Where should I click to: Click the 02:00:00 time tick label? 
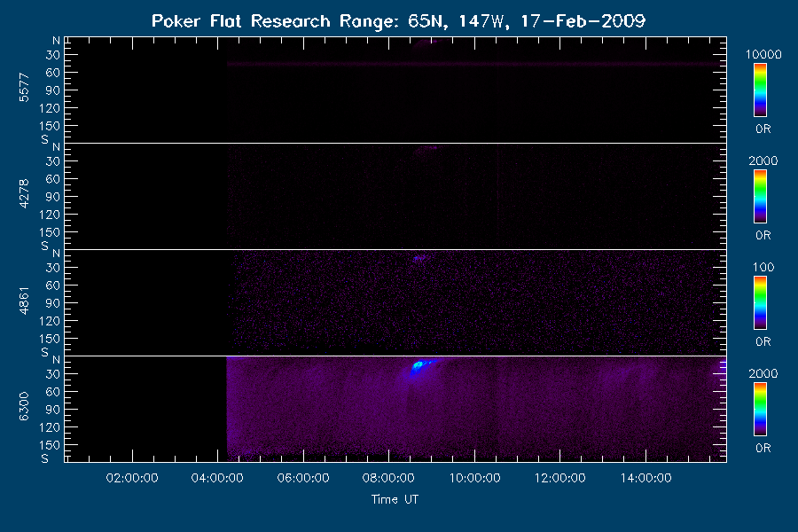pos(132,478)
